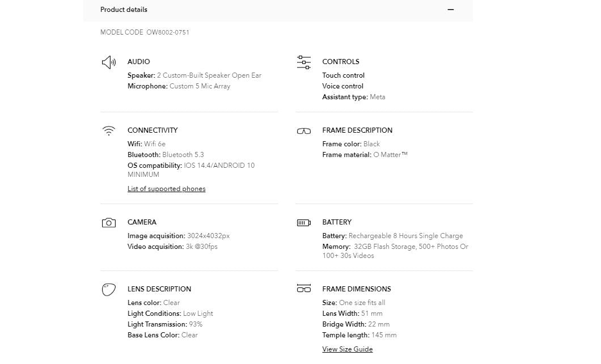
Task: Click the CONTROLS section heading
Action: (340, 62)
